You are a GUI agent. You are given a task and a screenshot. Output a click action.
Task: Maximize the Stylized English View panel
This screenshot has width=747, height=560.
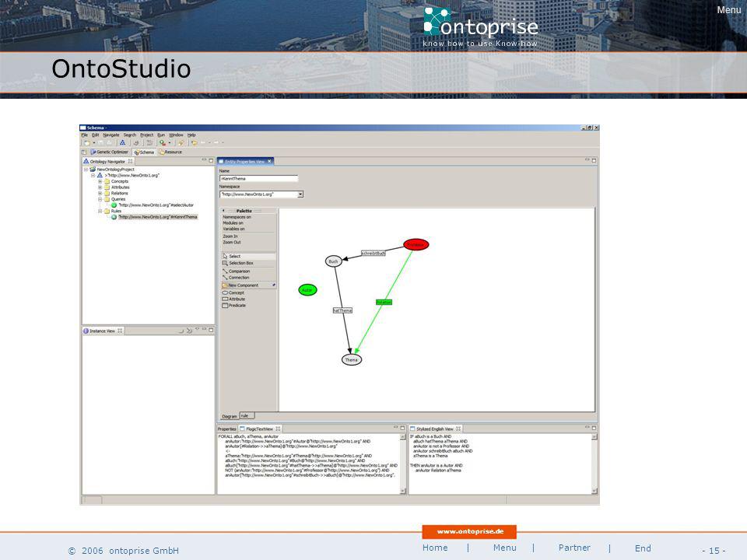coord(594,428)
